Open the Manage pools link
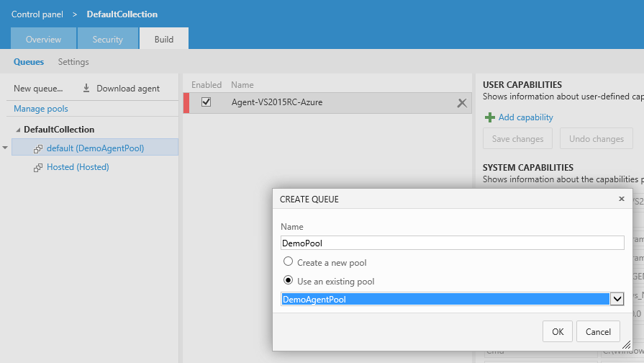The image size is (644, 363). [41, 109]
